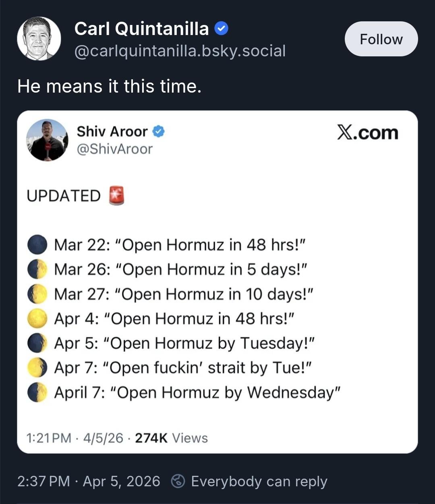Click the moon emoji beside April 7 Wednesday line
Image resolution: width=435 pixels, height=504 pixels.
tap(37, 392)
